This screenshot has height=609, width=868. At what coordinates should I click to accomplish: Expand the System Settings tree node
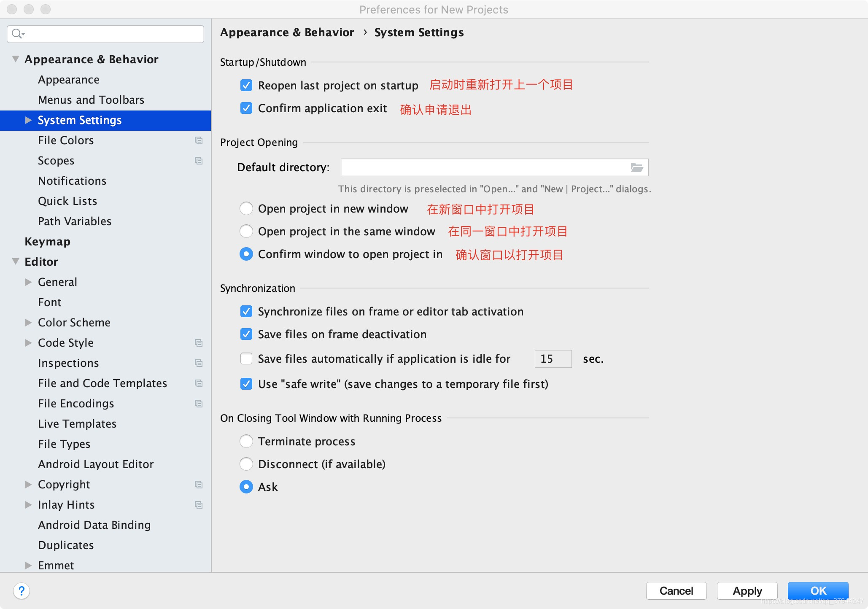(x=28, y=120)
